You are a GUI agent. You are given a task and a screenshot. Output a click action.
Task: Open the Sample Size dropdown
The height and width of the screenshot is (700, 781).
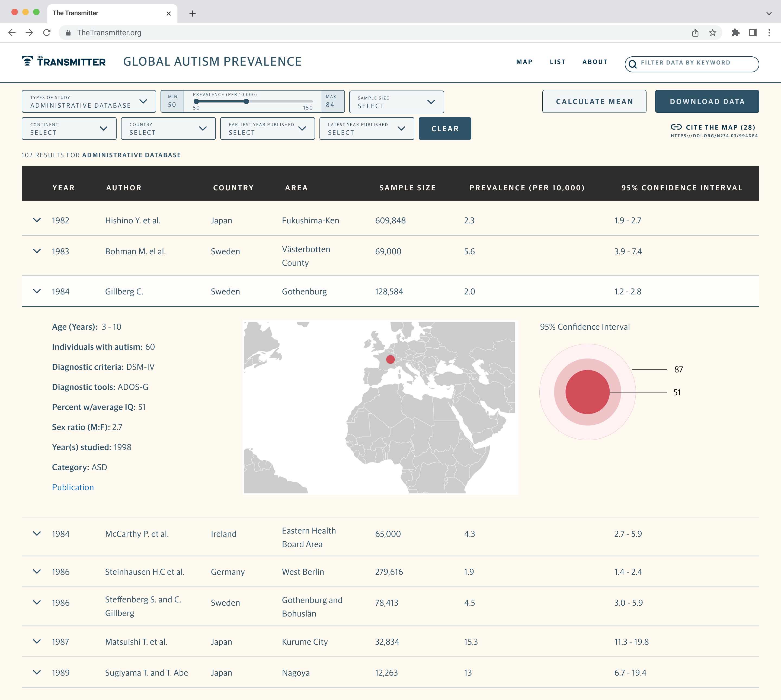pyautogui.click(x=397, y=102)
